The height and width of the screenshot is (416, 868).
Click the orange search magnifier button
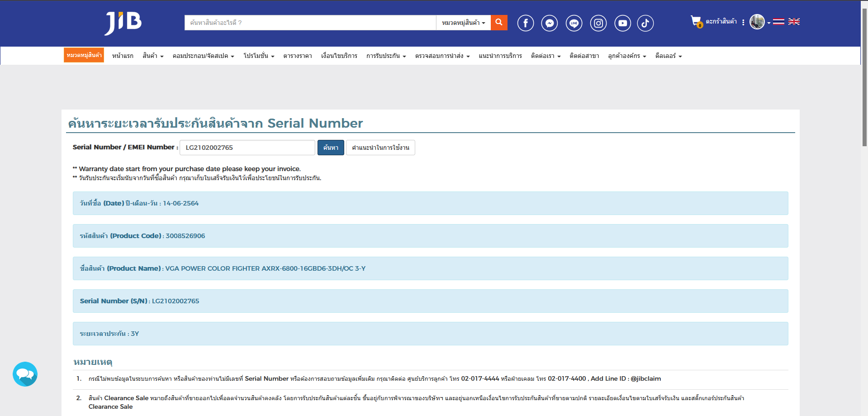coord(499,23)
